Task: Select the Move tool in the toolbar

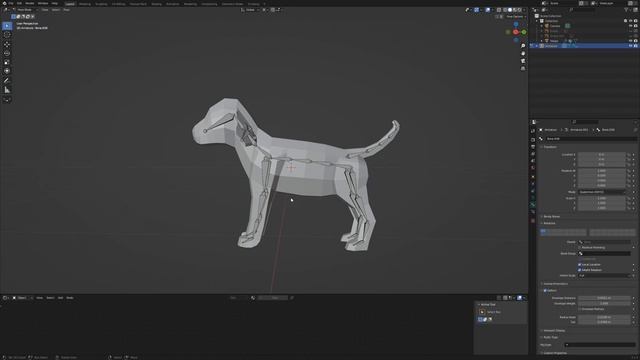Action: (x=7, y=44)
